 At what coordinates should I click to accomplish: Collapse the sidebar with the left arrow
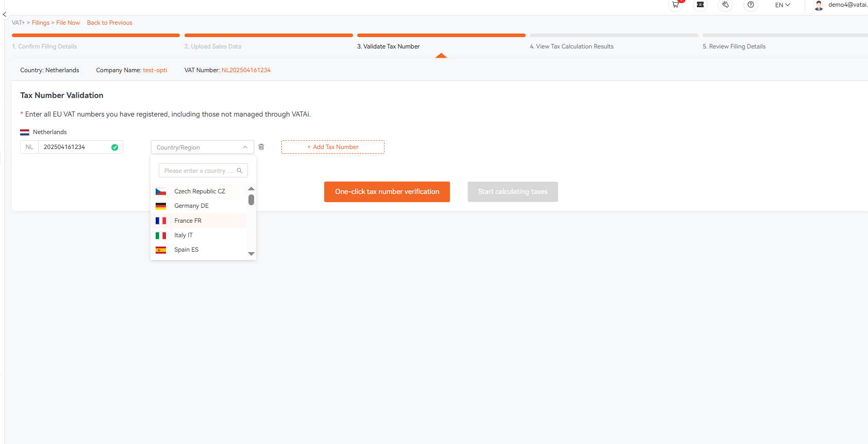pyautogui.click(x=4, y=15)
